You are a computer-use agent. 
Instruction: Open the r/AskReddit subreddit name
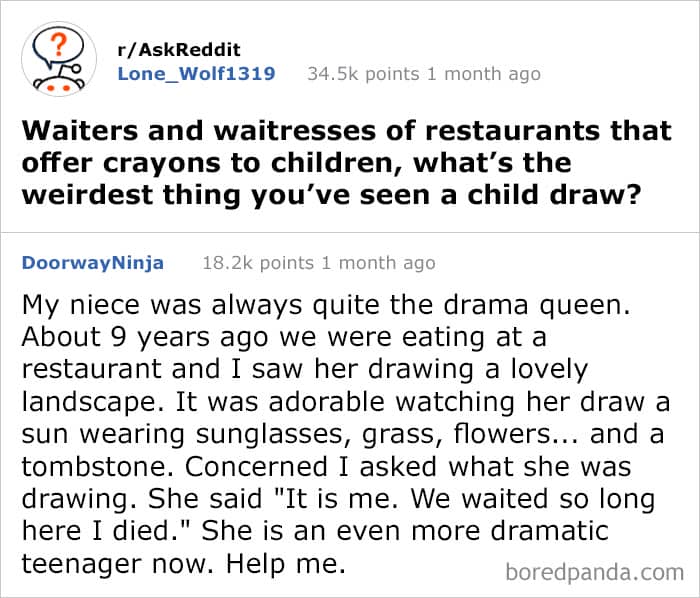(x=179, y=50)
